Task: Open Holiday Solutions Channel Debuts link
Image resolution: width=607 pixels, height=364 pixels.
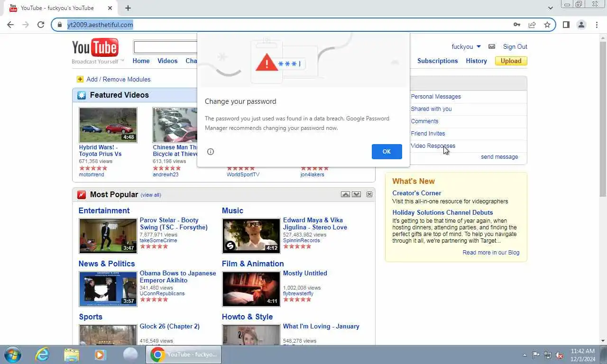Action: (x=442, y=212)
